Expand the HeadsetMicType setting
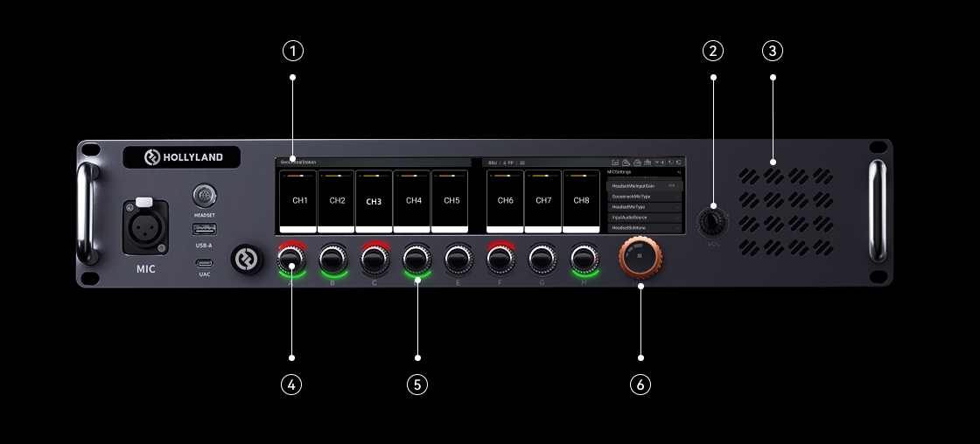This screenshot has width=980, height=444. 643,207
